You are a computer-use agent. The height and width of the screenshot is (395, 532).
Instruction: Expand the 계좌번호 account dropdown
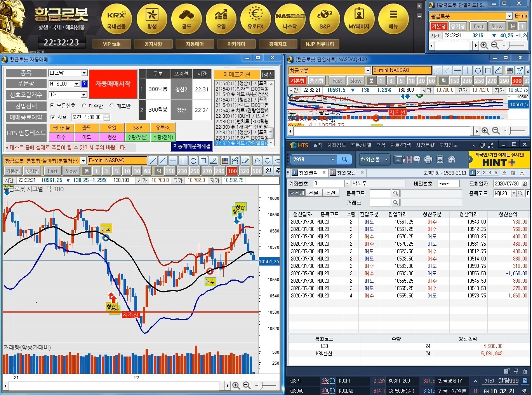pos(347,184)
